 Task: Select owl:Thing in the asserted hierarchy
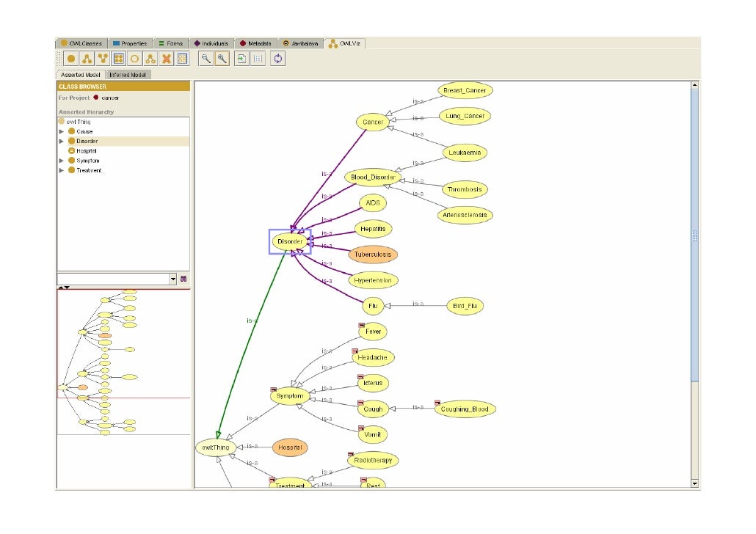click(x=78, y=122)
